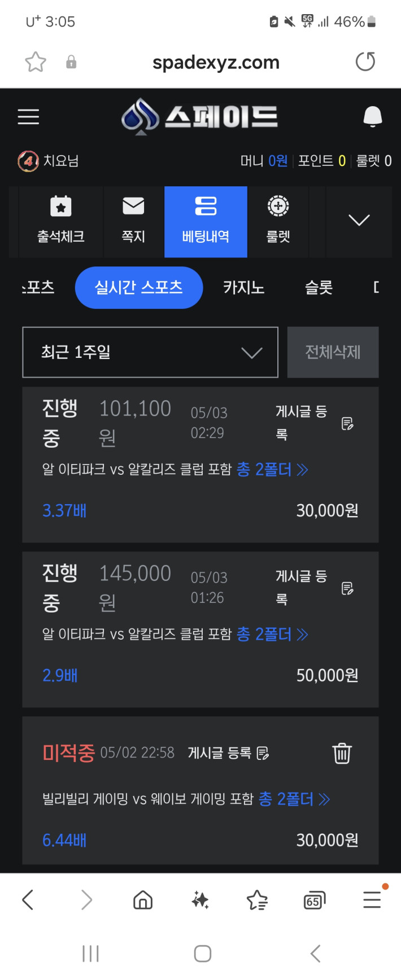Expand 총 2폴더 on the 145,000원 bet

click(272, 635)
